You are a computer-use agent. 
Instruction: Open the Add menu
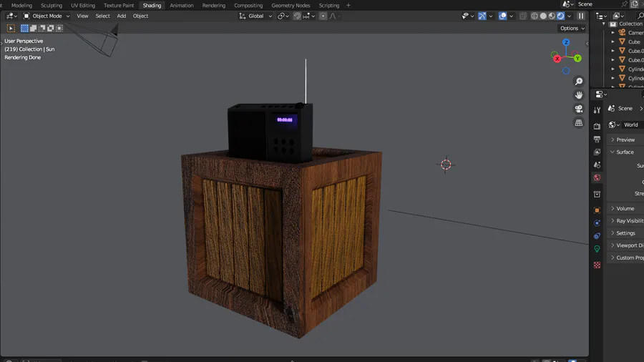121,16
